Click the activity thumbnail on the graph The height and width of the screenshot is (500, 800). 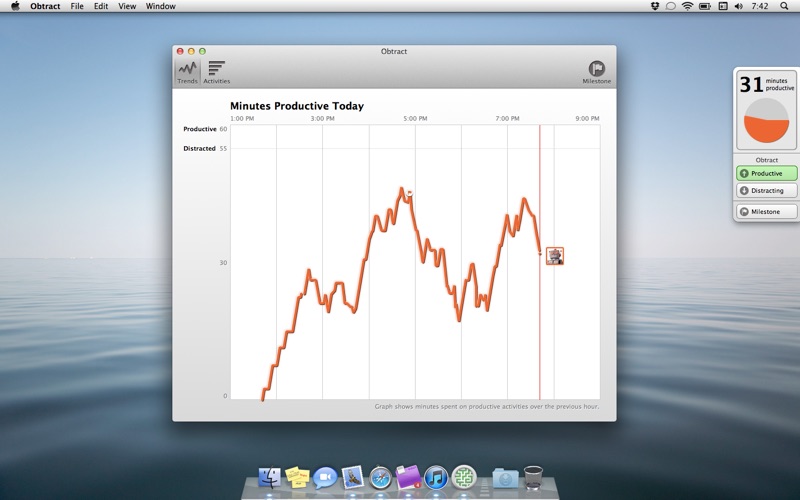(555, 256)
